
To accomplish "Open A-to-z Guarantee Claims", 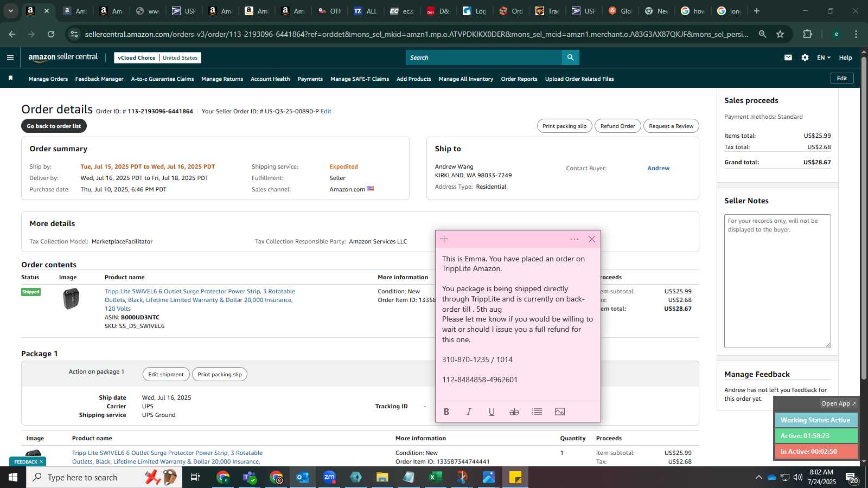I will 162,79.
